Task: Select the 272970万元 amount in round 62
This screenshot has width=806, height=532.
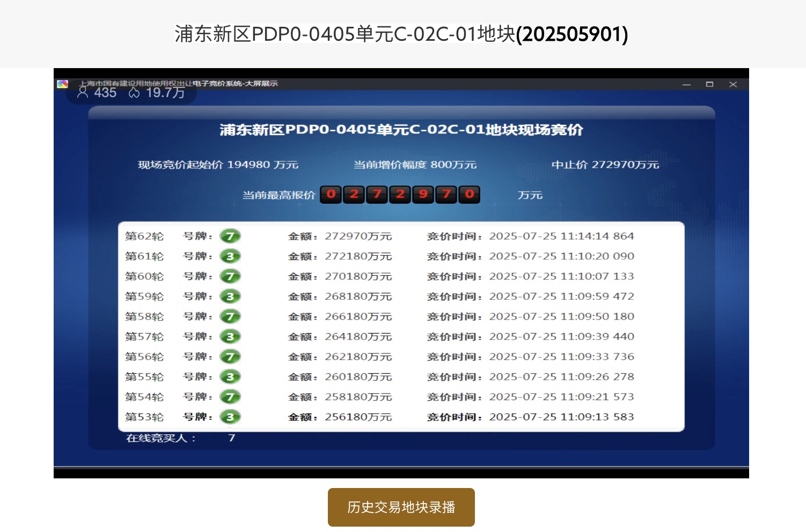Action: pos(358,236)
